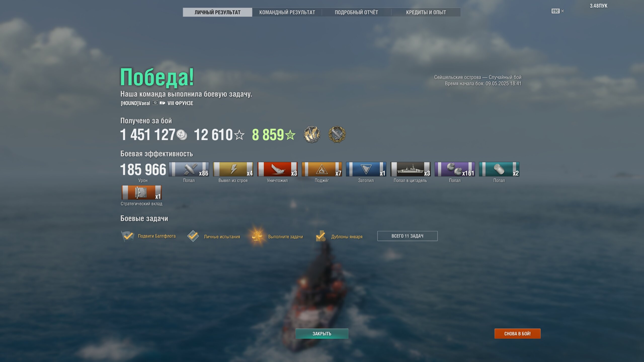644x362 pixels.
Task: Expand the Всего 11 задач list
Action: tap(407, 236)
